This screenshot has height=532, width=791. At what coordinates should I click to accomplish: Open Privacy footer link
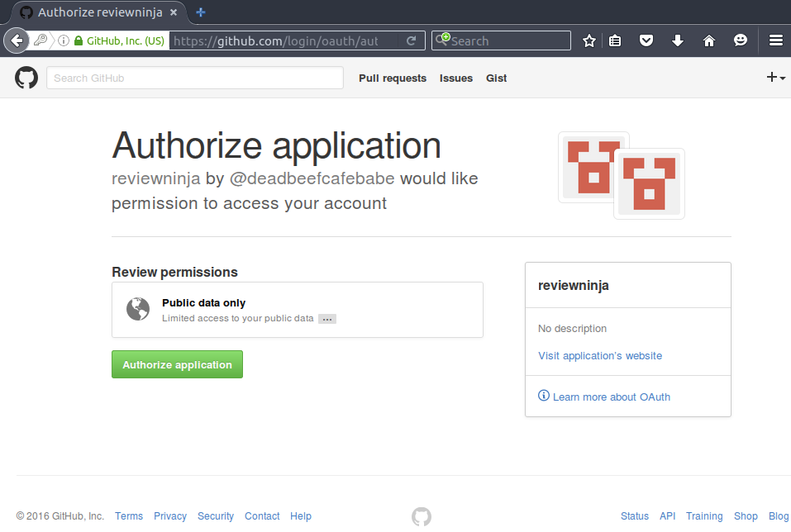pos(170,515)
